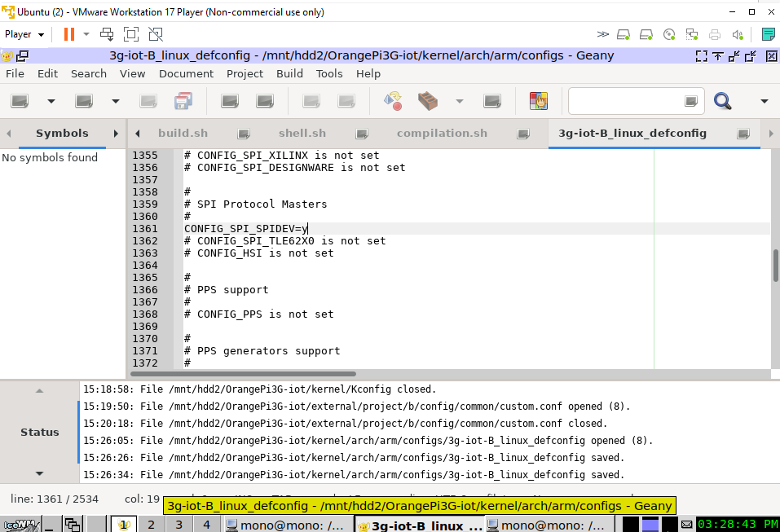Viewport: 780px width, 532px height.
Task: Select the Status message tab
Action: [40, 432]
